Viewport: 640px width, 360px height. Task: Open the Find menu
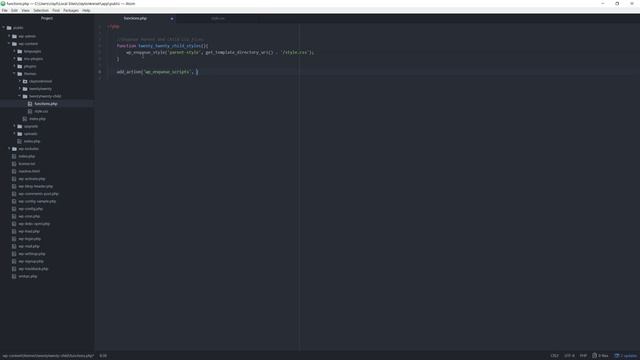(56, 10)
